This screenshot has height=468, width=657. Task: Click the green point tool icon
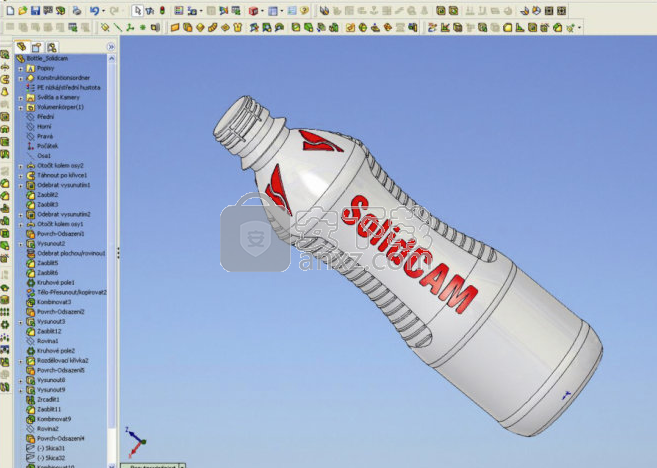click(x=142, y=28)
